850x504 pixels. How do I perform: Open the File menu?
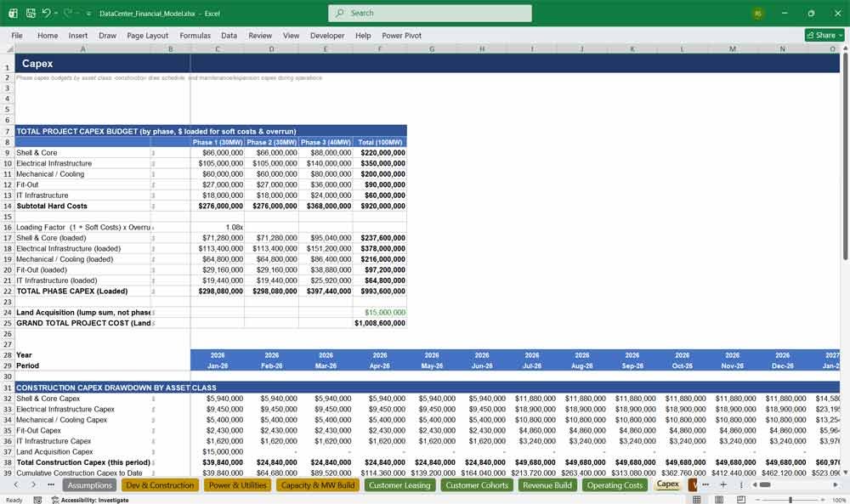(x=17, y=35)
